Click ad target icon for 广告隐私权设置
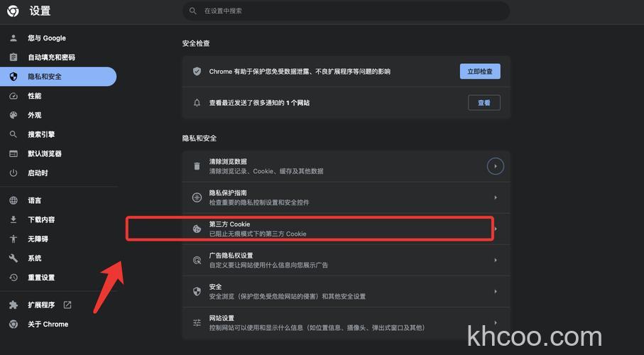 197,260
